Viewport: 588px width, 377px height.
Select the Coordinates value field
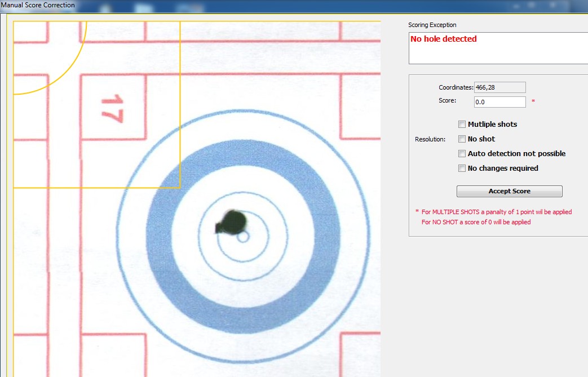[x=499, y=87]
